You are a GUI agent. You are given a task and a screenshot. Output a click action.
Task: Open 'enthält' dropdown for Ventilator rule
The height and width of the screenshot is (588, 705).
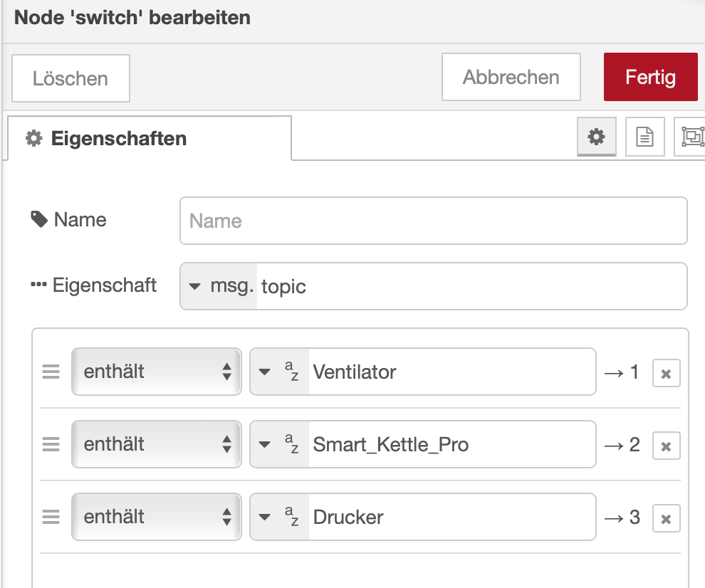point(157,372)
